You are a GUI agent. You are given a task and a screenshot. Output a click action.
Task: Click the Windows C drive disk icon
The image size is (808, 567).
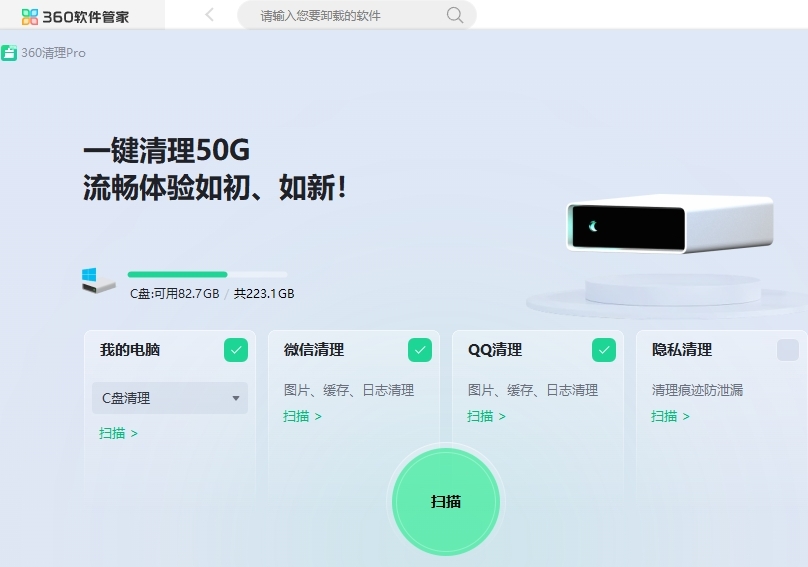pos(98,281)
